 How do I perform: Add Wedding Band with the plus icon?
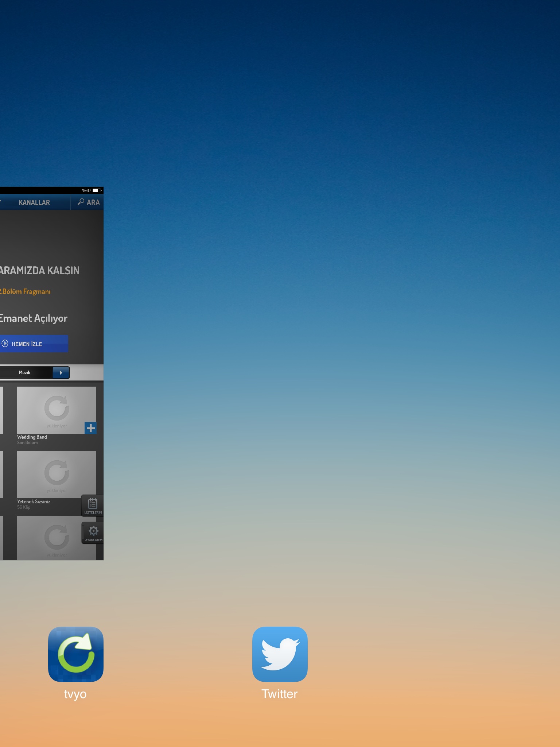point(90,428)
